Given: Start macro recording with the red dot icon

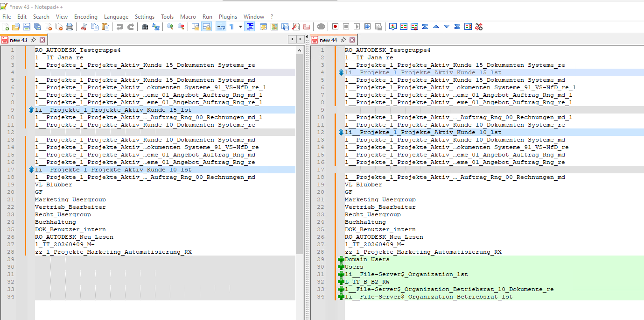Looking at the screenshot, I should (x=336, y=27).
